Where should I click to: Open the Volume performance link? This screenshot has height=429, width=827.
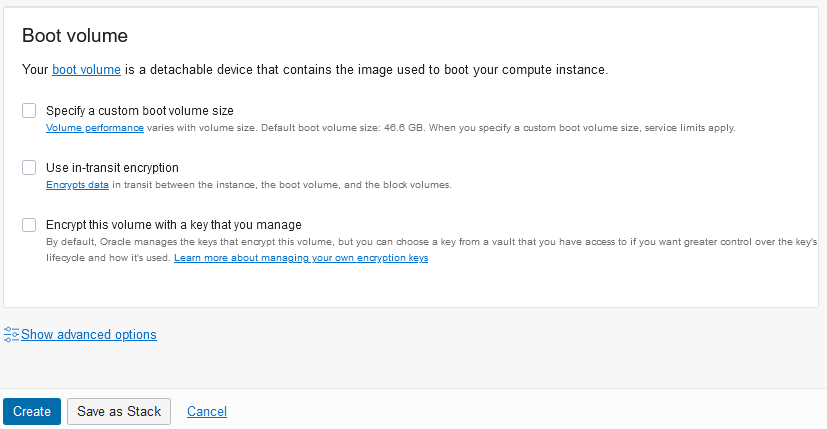tap(95, 128)
